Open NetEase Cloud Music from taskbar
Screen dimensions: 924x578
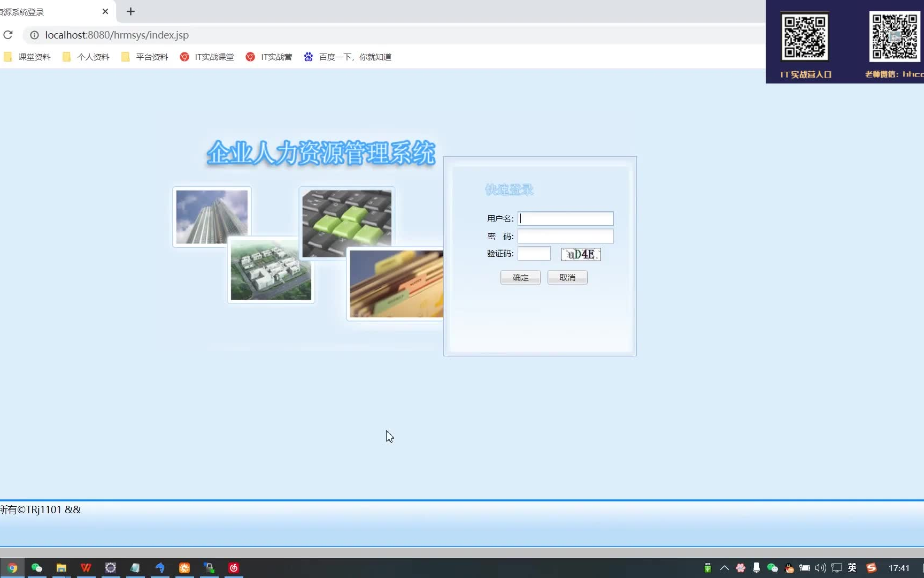234,568
